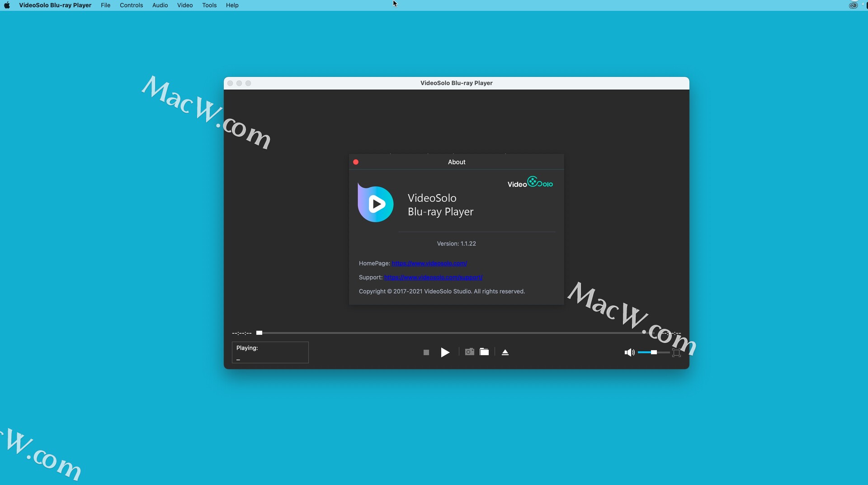
Task: Open the Help menu
Action: [x=232, y=5]
